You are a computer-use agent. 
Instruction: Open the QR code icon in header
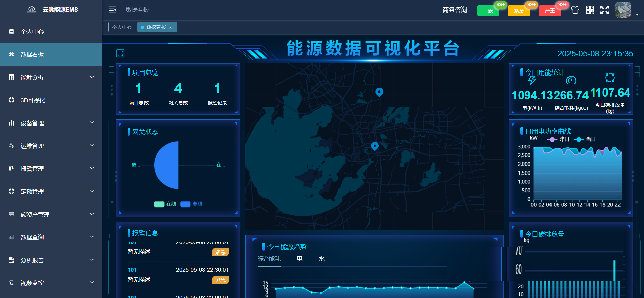tap(590, 10)
